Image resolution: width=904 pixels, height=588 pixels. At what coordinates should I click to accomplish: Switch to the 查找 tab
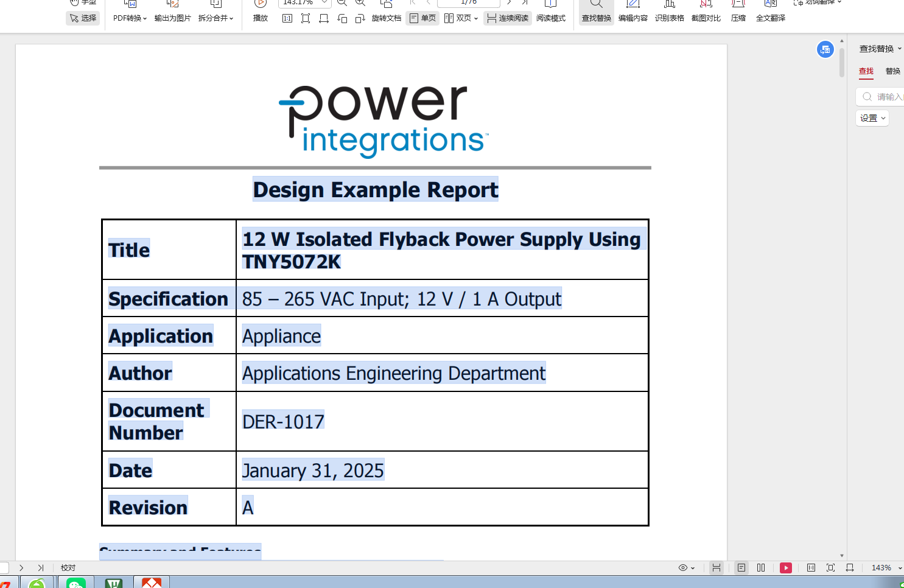pos(866,71)
